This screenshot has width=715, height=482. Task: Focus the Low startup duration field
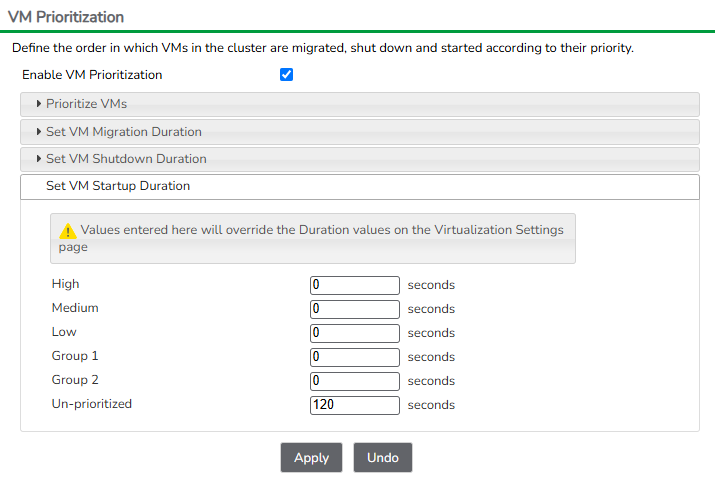[355, 333]
